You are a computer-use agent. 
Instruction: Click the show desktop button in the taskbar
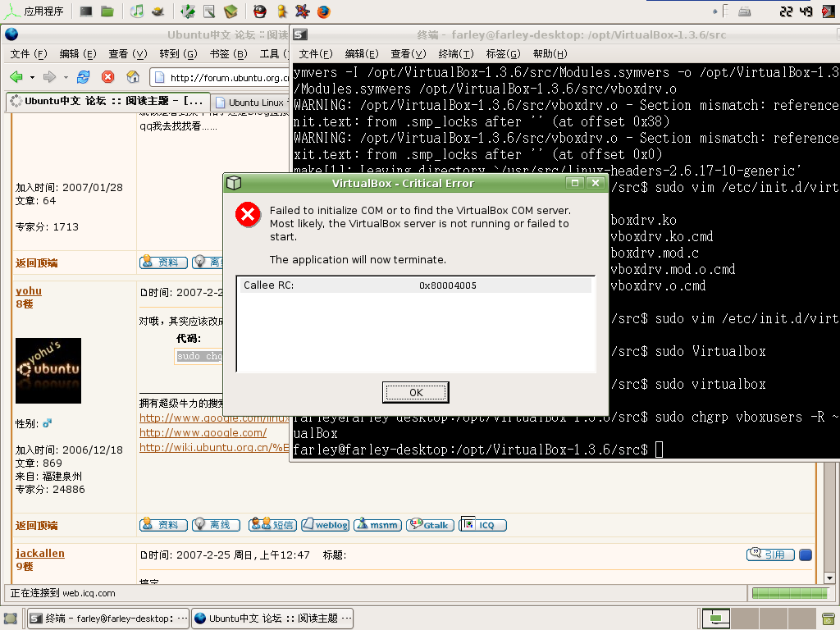[10, 619]
